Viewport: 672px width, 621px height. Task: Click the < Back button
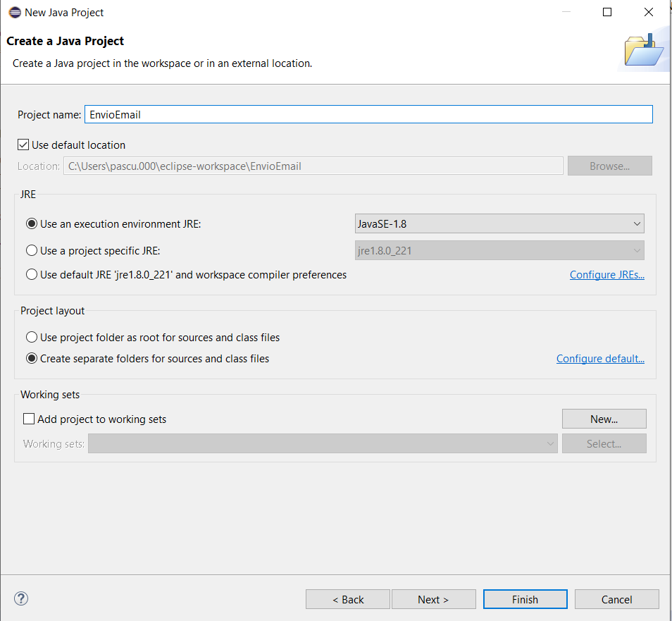pos(347,599)
